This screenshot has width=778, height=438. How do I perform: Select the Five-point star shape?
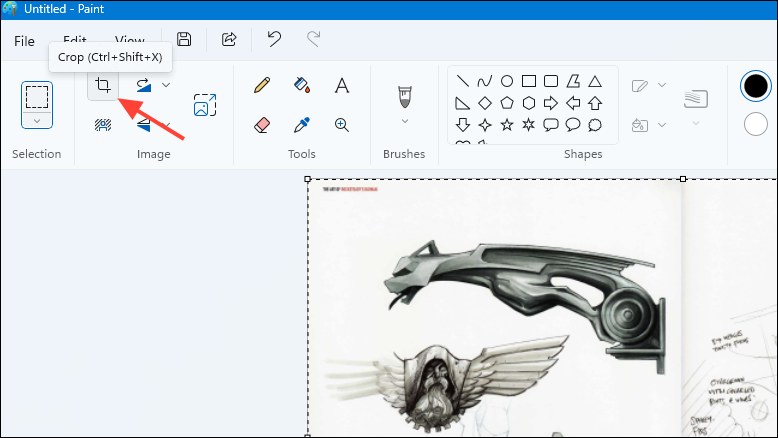click(x=507, y=125)
